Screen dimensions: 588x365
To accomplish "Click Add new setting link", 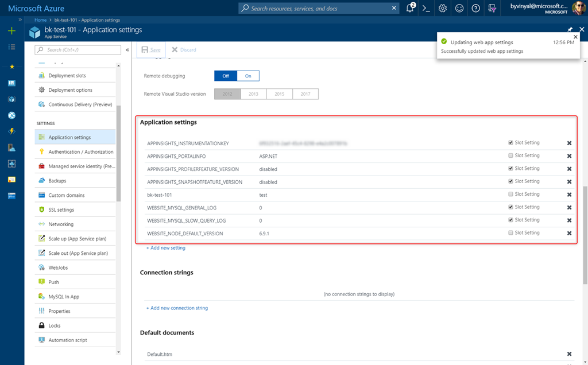I will (166, 248).
